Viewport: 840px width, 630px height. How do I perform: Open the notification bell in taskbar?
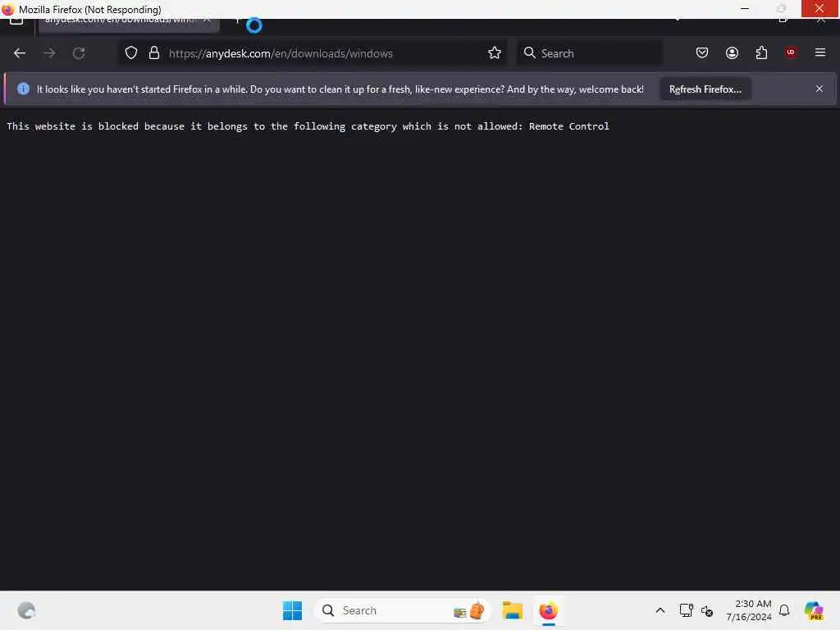[784, 610]
